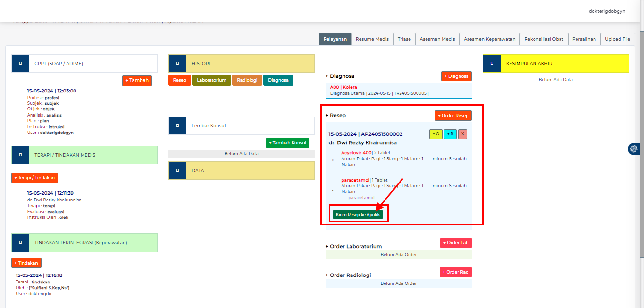Click the + Tambah Konsul button
This screenshot has width=644, height=308.
tap(287, 143)
